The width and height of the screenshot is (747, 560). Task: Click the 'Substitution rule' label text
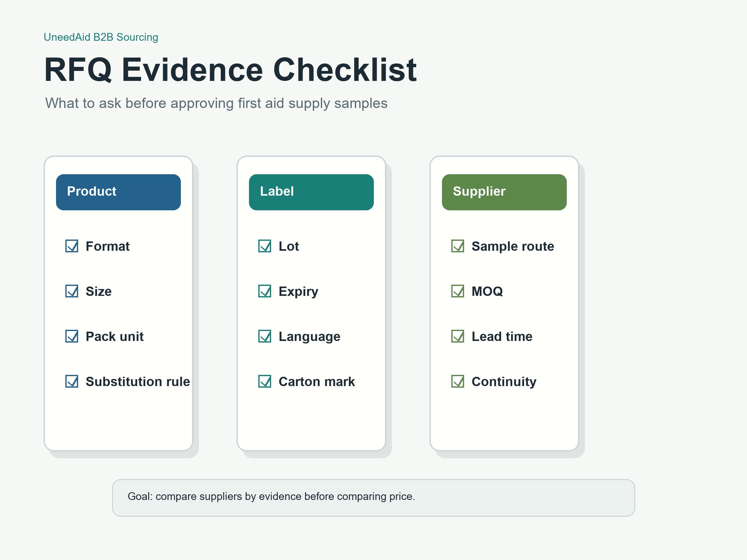(138, 382)
